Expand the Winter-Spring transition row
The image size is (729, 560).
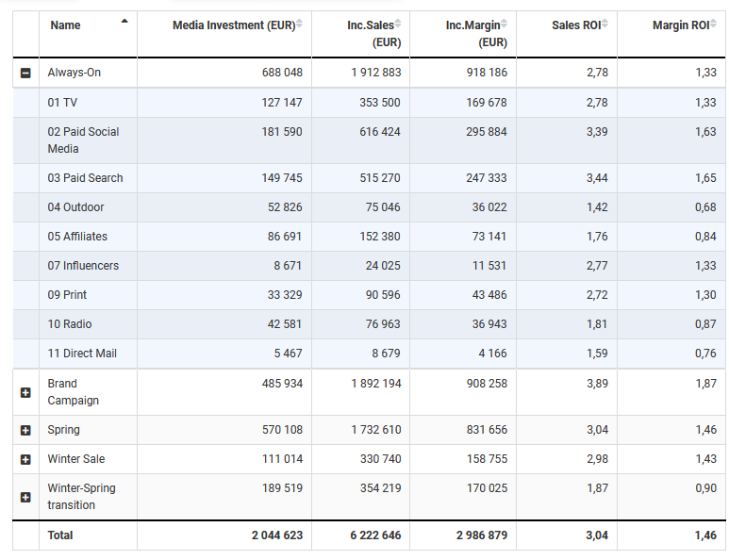tap(25, 497)
